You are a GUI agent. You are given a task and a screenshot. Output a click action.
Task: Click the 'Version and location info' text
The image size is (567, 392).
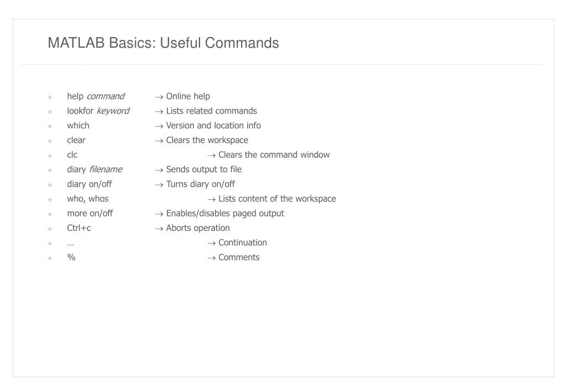pos(213,125)
